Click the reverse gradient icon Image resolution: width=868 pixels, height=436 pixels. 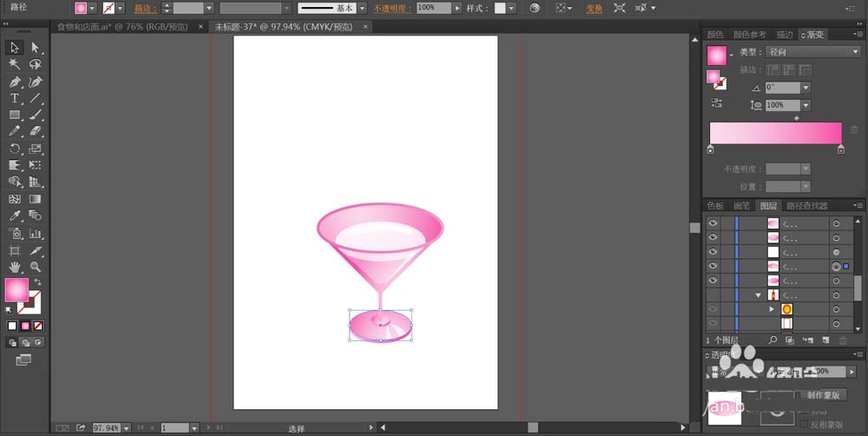click(717, 103)
